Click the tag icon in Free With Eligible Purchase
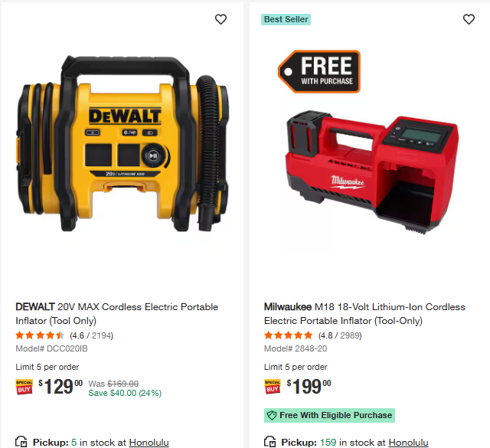Viewport: 490px width, 448px height. point(272,416)
